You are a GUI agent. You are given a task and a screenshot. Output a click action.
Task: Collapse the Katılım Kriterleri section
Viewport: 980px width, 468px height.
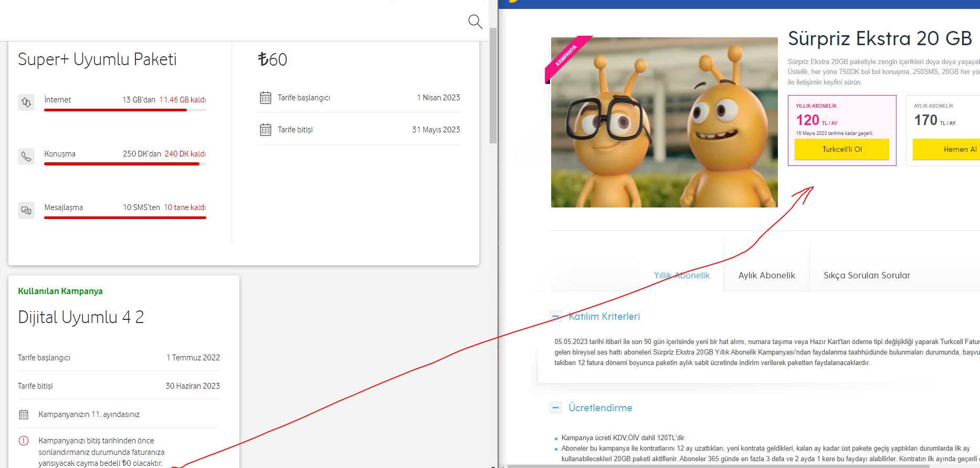pyautogui.click(x=555, y=316)
